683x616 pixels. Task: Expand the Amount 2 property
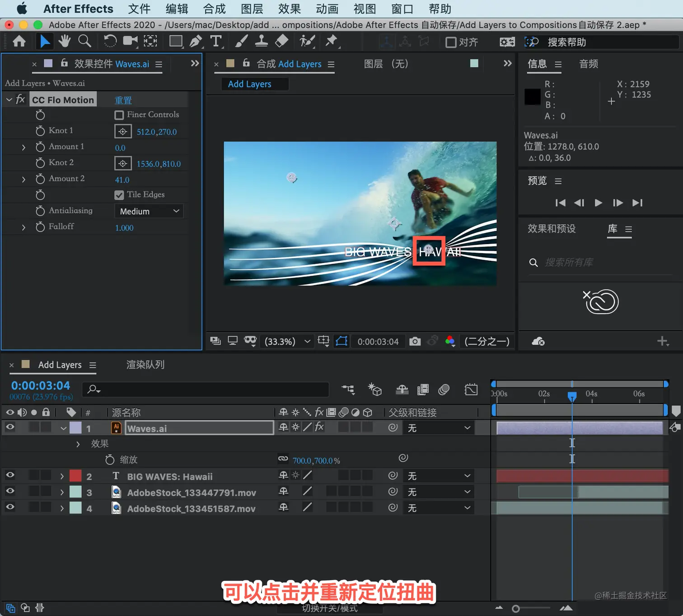tap(23, 179)
